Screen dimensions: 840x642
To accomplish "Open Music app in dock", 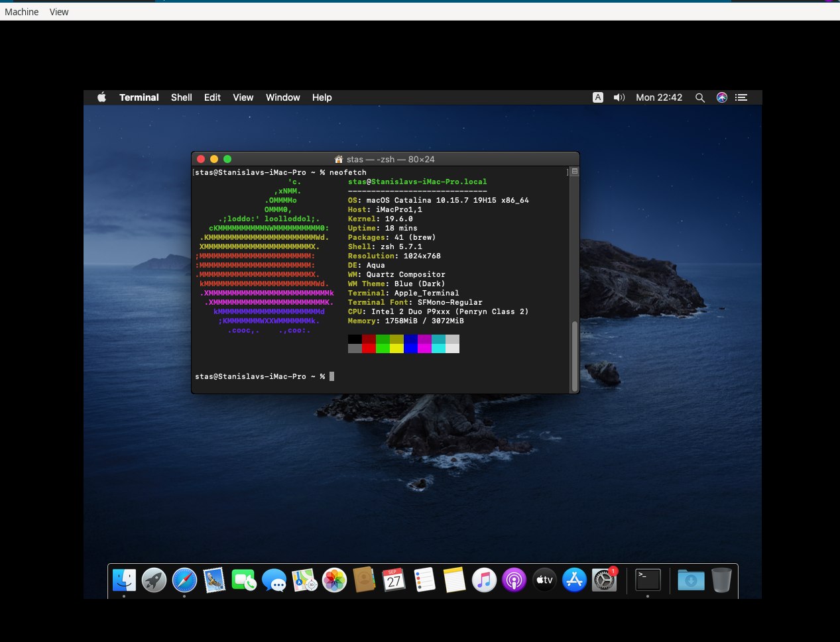I will click(484, 580).
